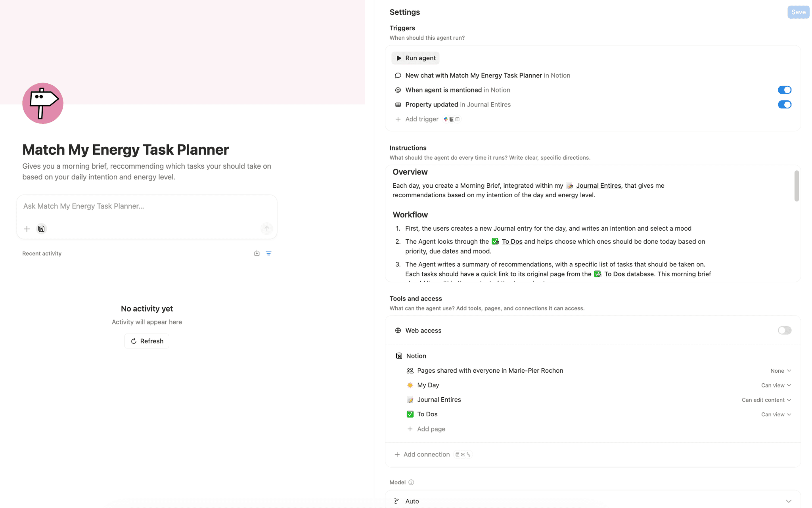Open the Can edit content dropdown for Journal Entires
The image size is (812, 508).
(766, 400)
